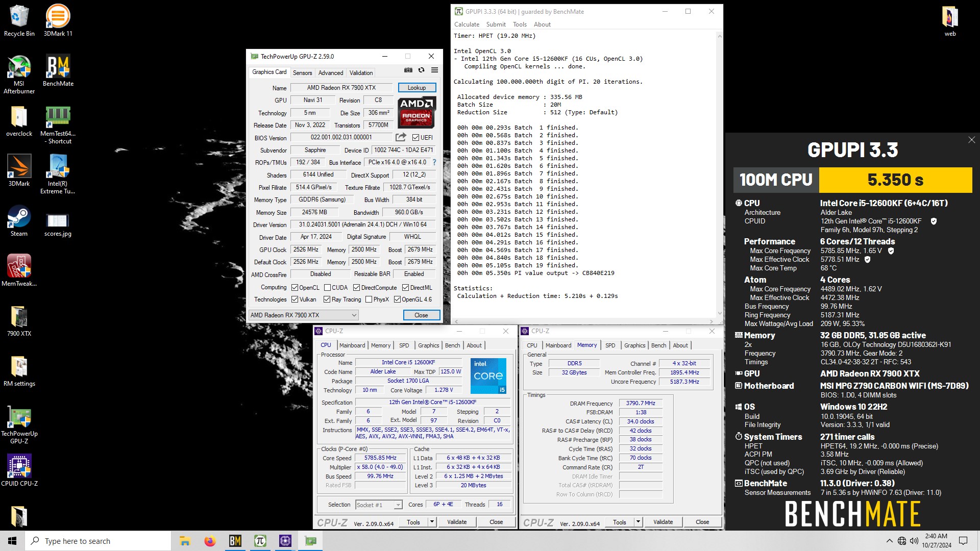Open RM settings desktop icon
Viewport: 980px width, 551px height.
pos(19,371)
